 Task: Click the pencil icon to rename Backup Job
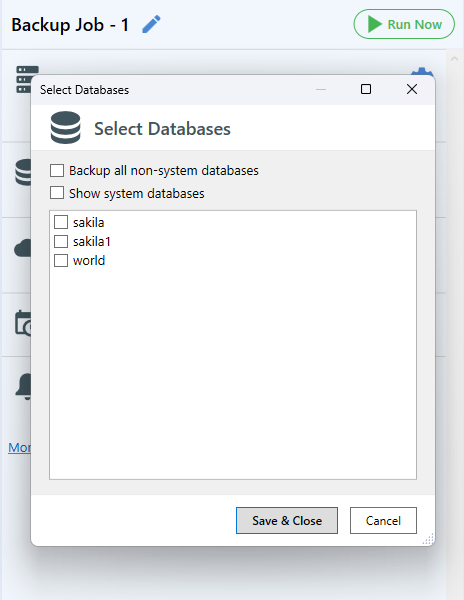point(151,24)
